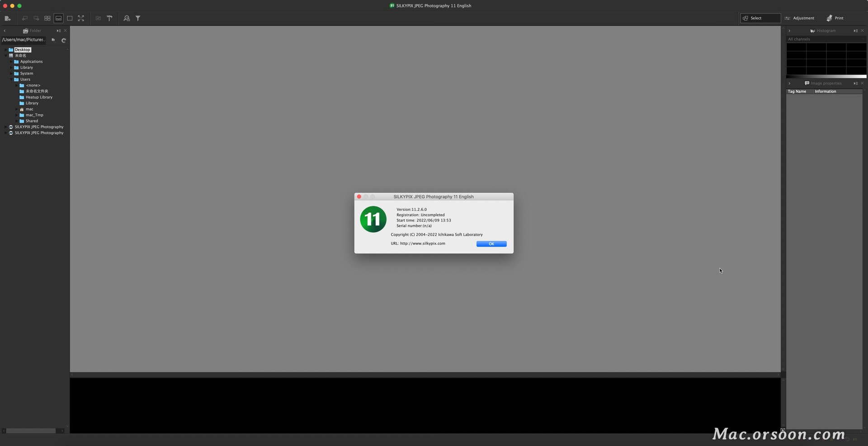Switch to the Adjustment section

coord(799,18)
